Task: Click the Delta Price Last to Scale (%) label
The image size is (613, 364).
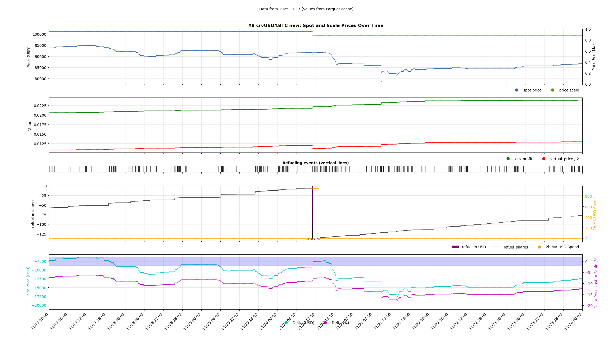Action: (x=596, y=282)
